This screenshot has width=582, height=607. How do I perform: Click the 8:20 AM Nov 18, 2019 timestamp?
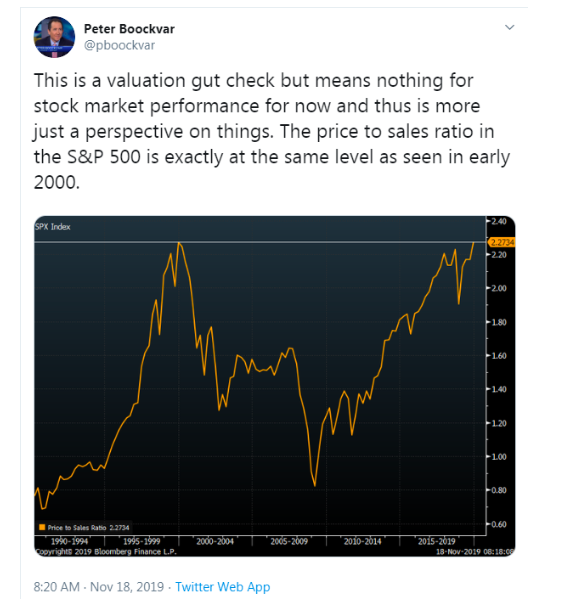(99, 587)
